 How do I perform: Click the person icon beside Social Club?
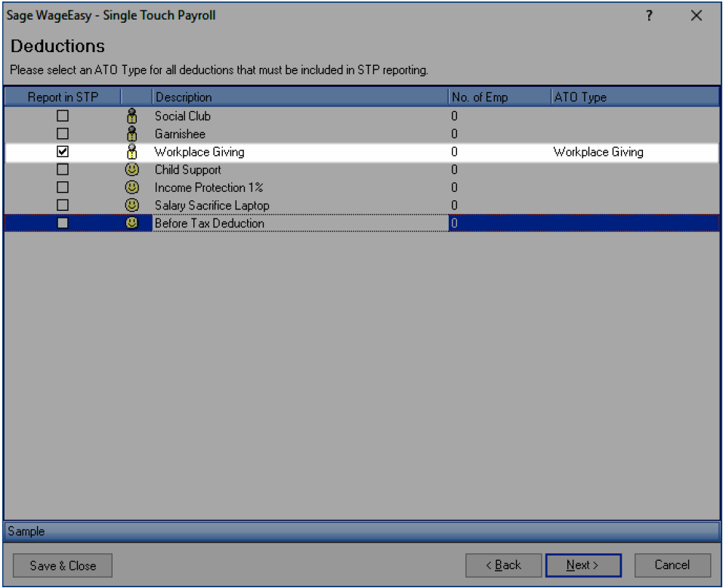coord(132,116)
